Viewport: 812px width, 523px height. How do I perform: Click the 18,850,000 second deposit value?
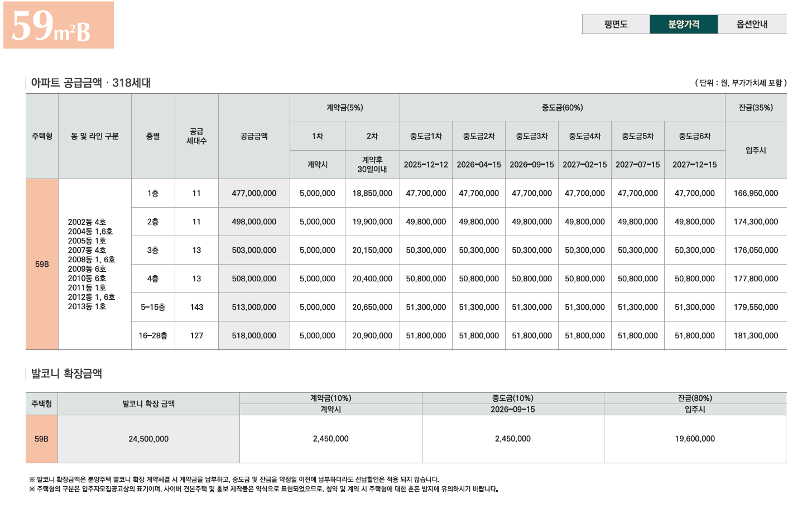click(x=372, y=193)
